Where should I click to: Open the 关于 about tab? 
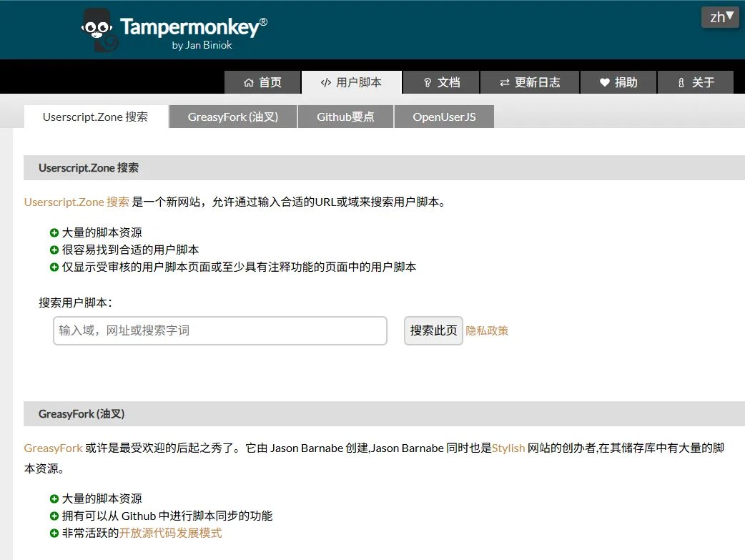pyautogui.click(x=696, y=82)
